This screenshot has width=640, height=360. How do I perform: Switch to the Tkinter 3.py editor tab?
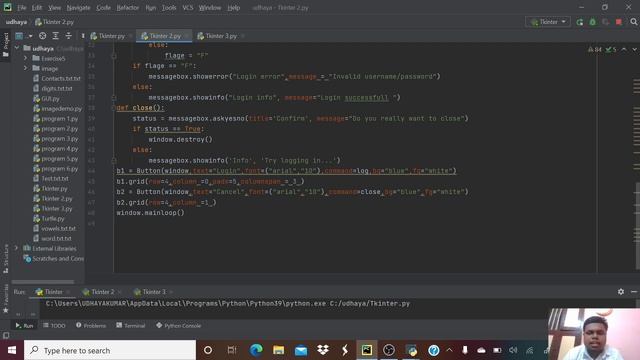pos(220,36)
